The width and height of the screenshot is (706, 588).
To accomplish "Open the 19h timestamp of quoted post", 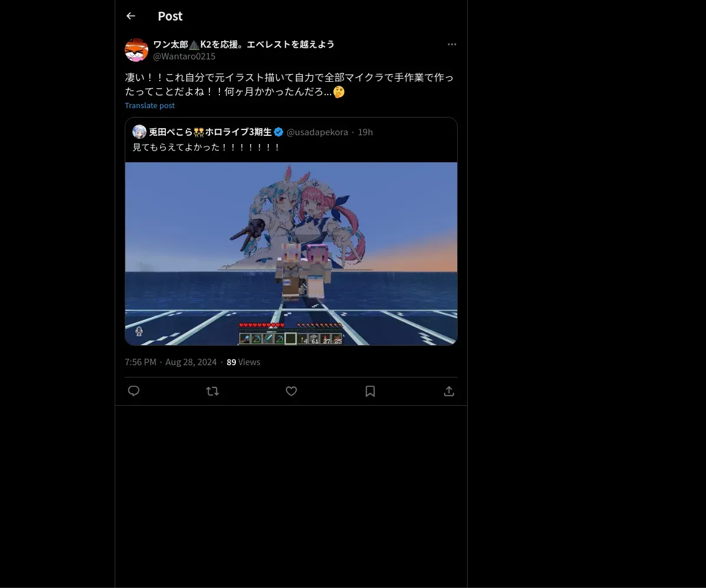I will (365, 132).
